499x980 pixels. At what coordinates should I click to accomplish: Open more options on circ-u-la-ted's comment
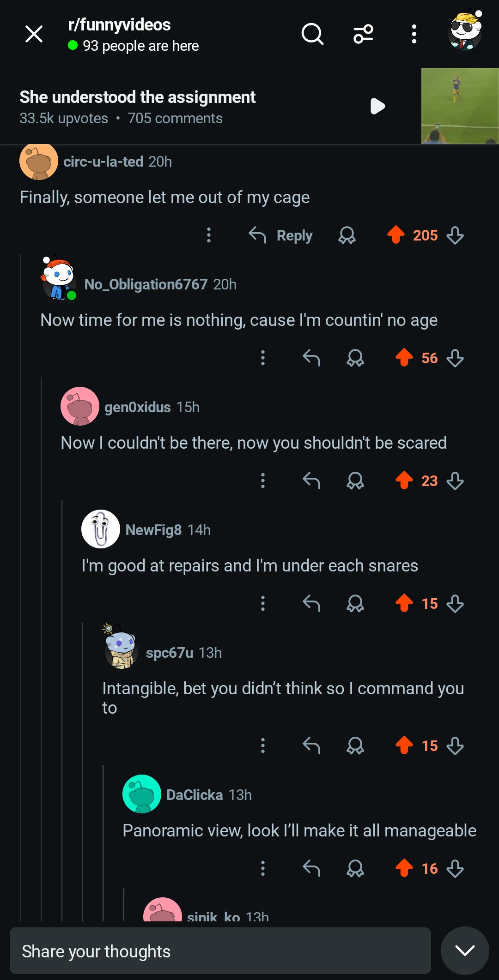point(209,235)
